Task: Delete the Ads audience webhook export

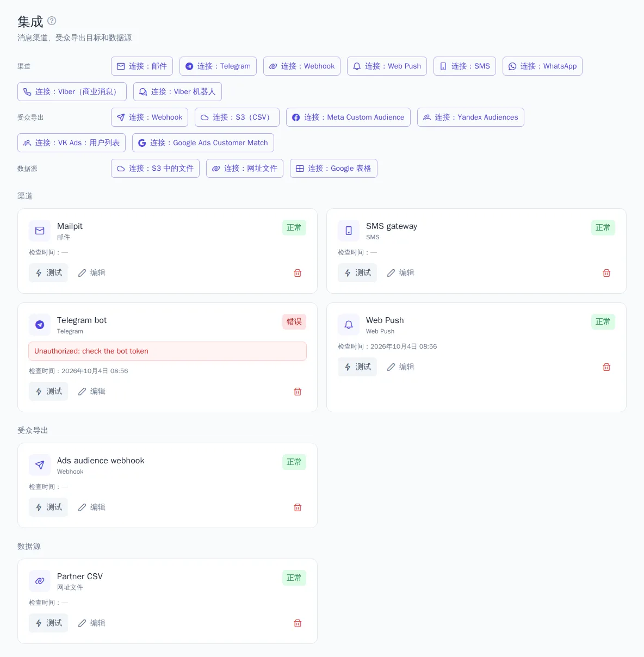Action: [298, 507]
